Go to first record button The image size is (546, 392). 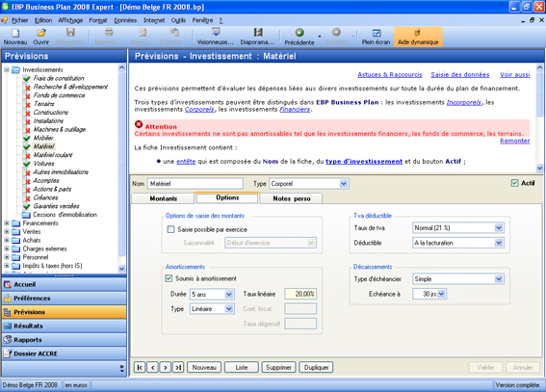coord(140,367)
